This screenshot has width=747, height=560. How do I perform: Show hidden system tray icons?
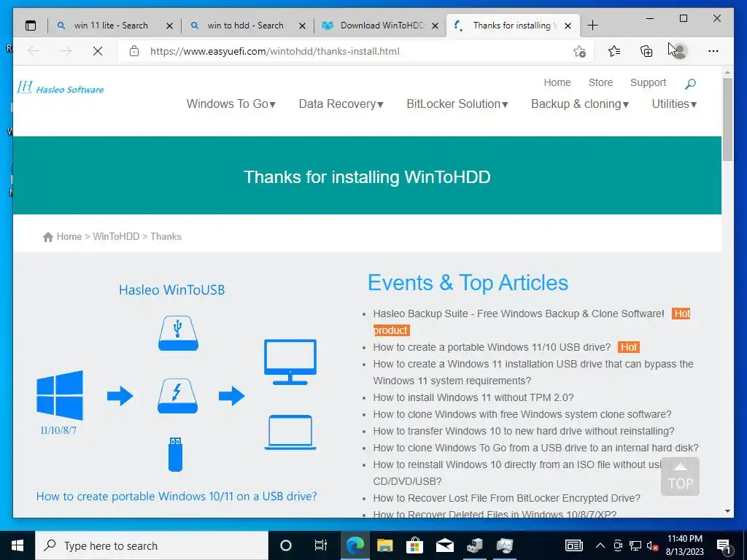pos(600,545)
